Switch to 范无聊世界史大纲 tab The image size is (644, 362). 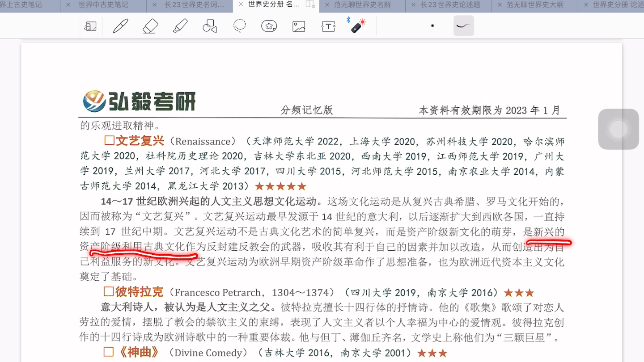535,4
